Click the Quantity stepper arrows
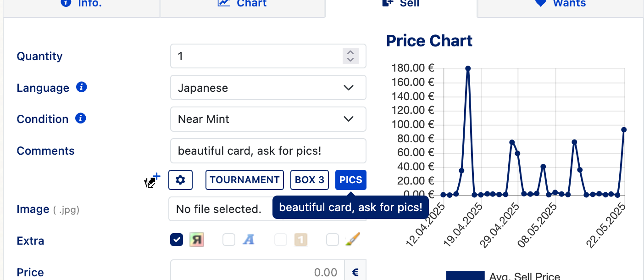This screenshot has width=644, height=280. click(x=350, y=56)
